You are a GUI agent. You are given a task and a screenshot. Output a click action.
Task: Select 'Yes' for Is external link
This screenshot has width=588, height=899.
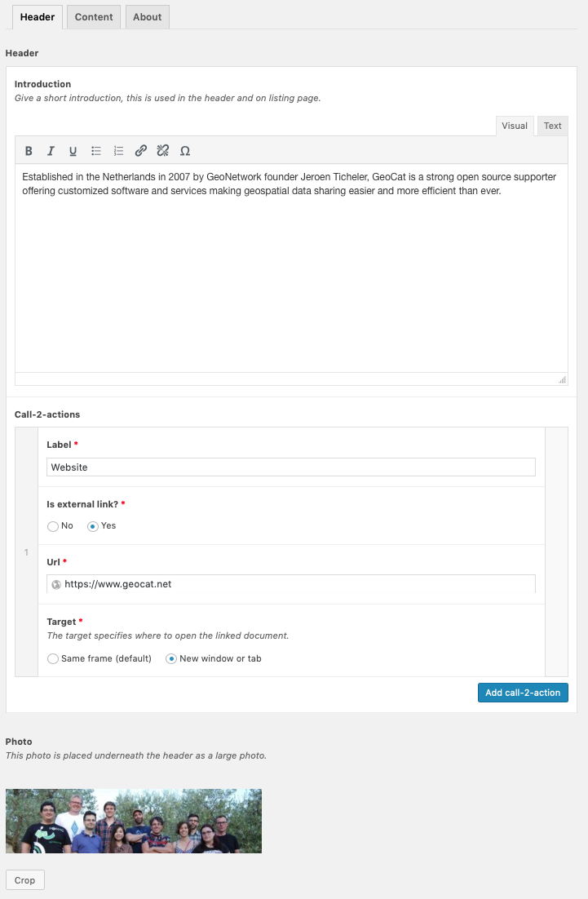[93, 526]
